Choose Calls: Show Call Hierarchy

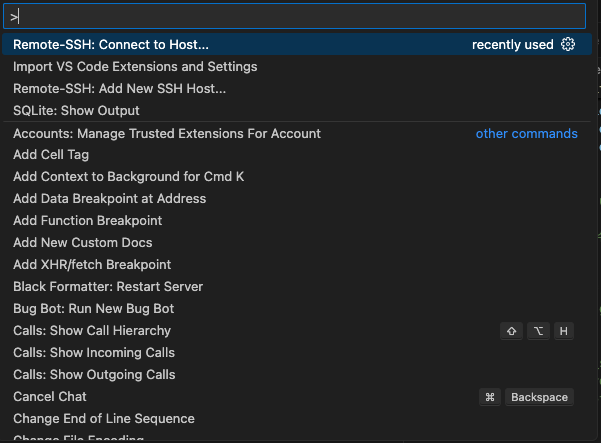tap(297, 331)
